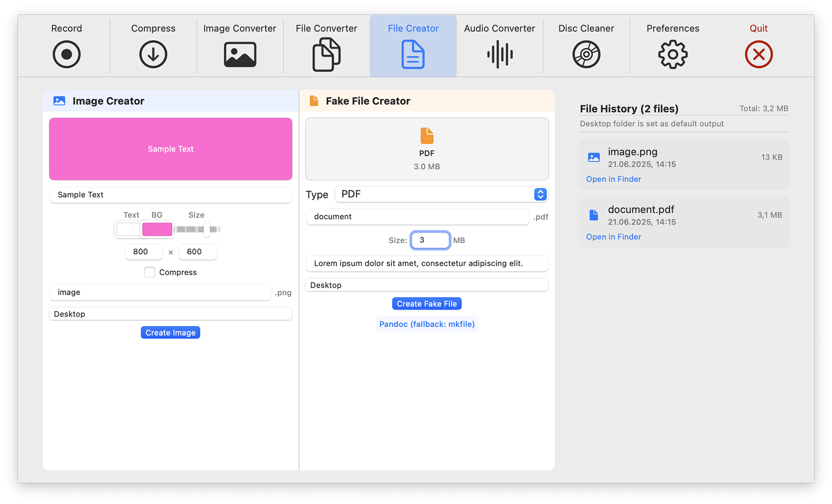Pick the white Text color swatch
The image size is (832, 504).
click(128, 229)
